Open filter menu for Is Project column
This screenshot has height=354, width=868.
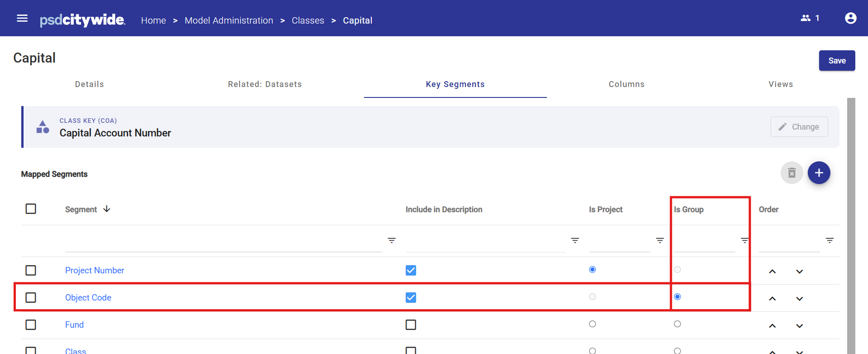coord(660,240)
